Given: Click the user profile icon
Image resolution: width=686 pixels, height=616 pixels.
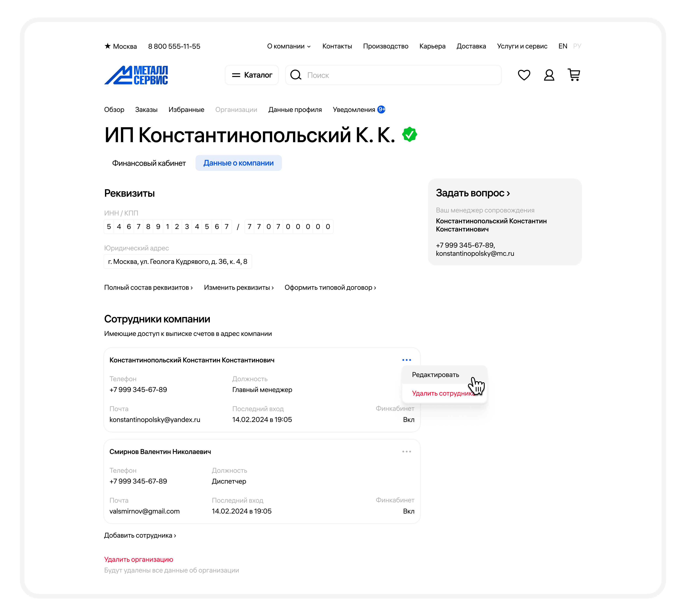Looking at the screenshot, I should click(549, 75).
